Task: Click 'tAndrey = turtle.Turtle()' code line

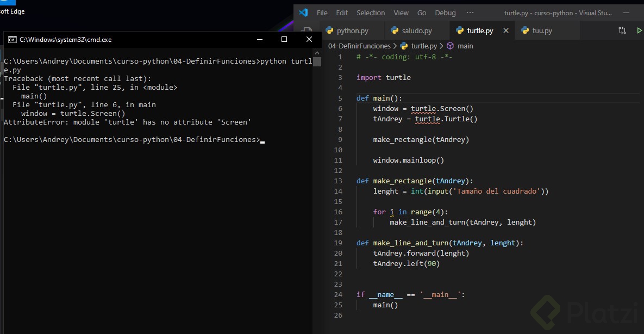Action: (425, 119)
